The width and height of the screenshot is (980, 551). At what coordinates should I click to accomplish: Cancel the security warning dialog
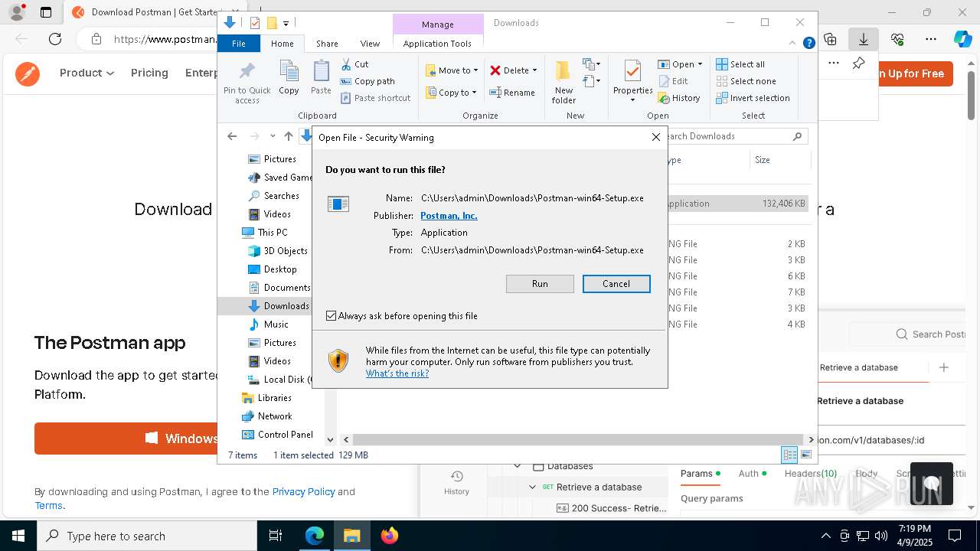pyautogui.click(x=616, y=284)
